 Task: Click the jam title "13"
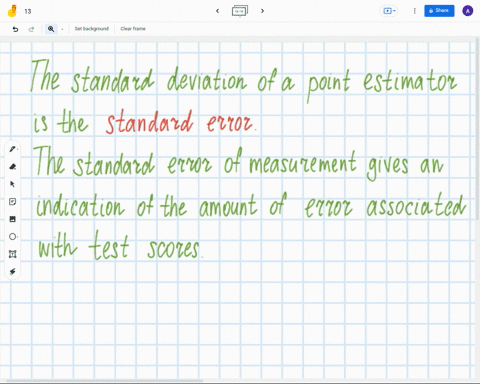click(x=28, y=11)
